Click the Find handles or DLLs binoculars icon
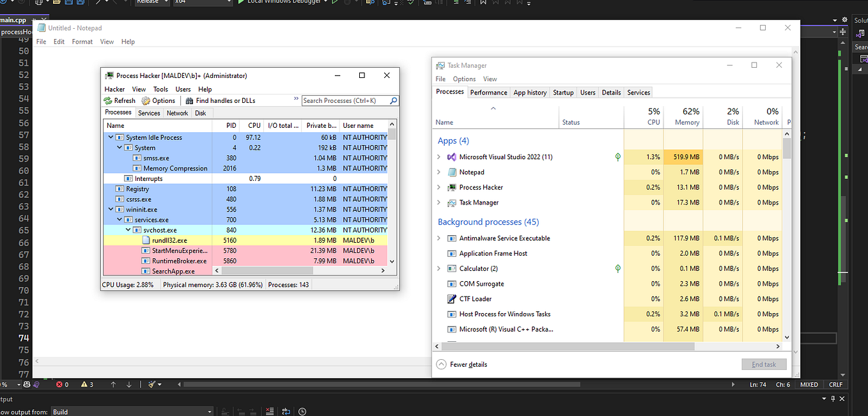 click(x=188, y=100)
